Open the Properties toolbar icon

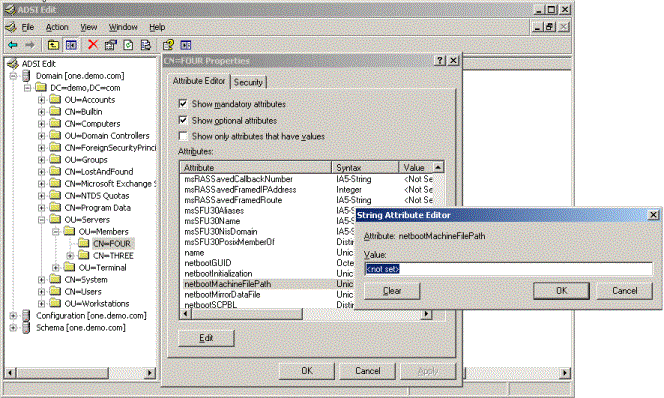click(x=111, y=45)
